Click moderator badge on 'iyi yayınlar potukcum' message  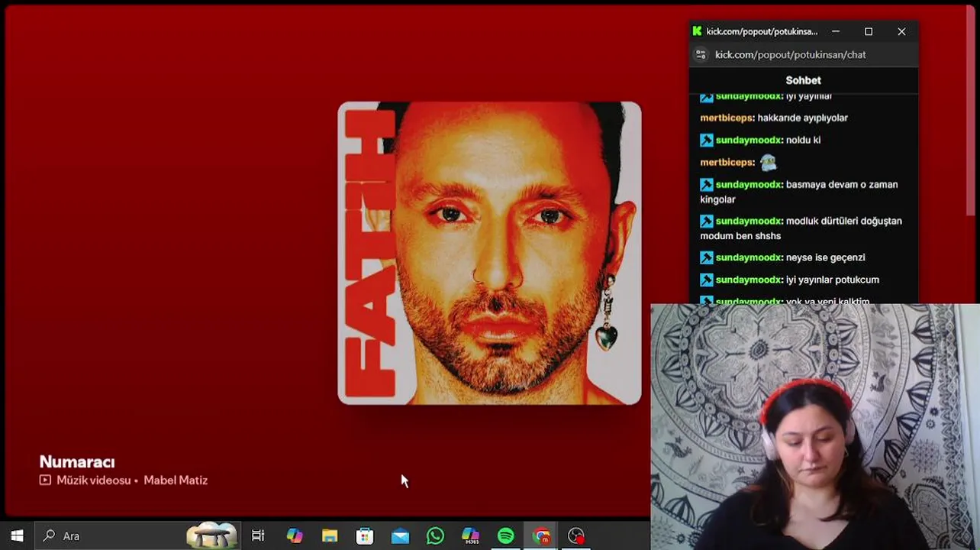(707, 280)
